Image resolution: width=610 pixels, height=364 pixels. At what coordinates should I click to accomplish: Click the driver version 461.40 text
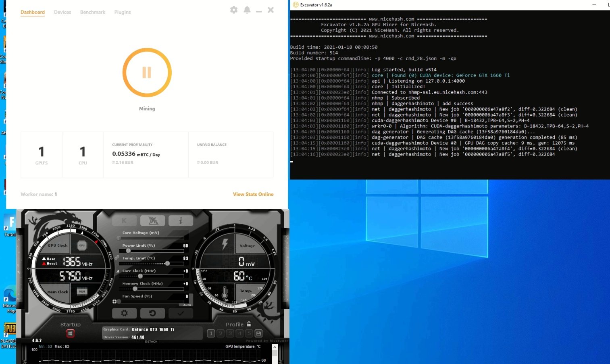coord(138,337)
